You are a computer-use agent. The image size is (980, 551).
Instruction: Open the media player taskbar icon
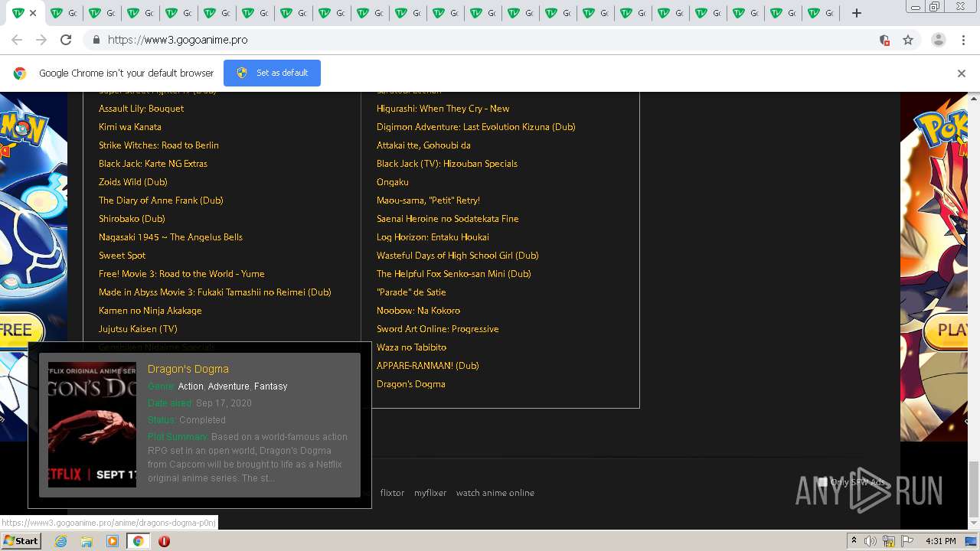113,541
